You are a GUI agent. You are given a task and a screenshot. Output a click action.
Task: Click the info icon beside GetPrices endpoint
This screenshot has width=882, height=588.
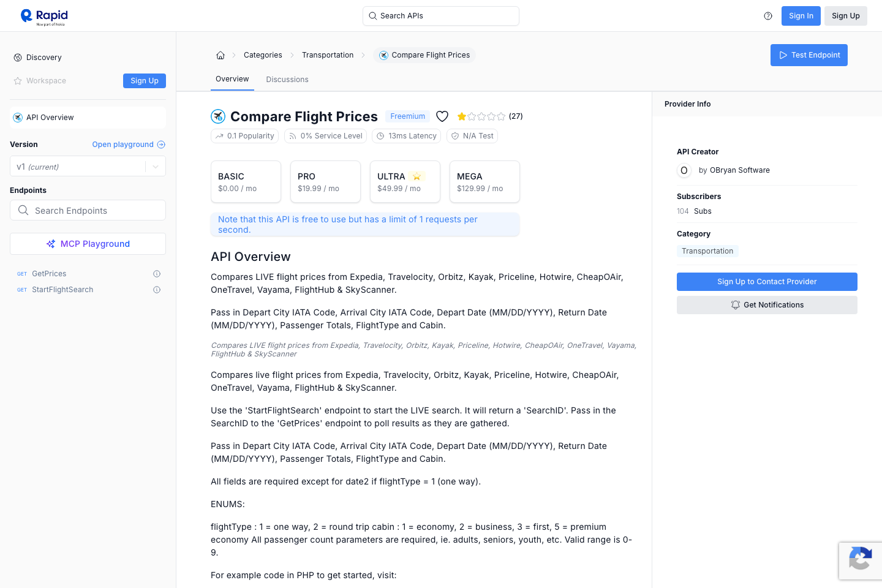[156, 274]
